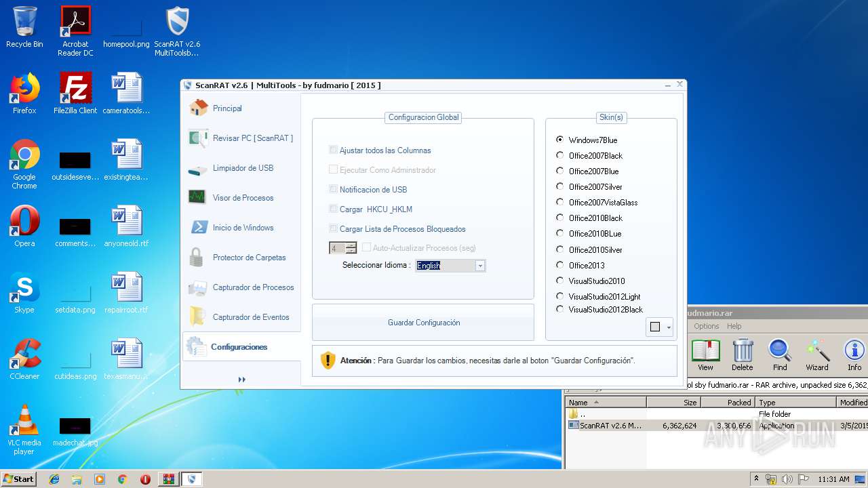The height and width of the screenshot is (488, 868).
Task: Open Windows Explorer from the taskbar
Action: click(77, 479)
